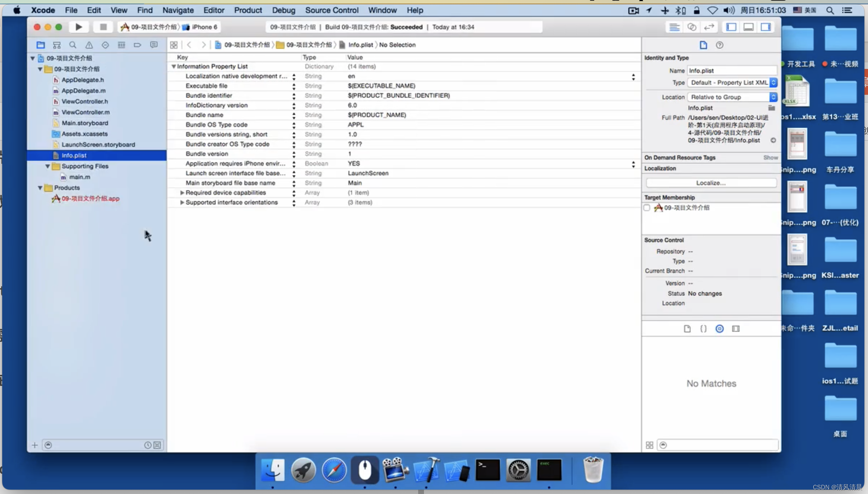The height and width of the screenshot is (494, 868).
Task: Open the Location dropdown Relative to Group
Action: click(x=733, y=97)
